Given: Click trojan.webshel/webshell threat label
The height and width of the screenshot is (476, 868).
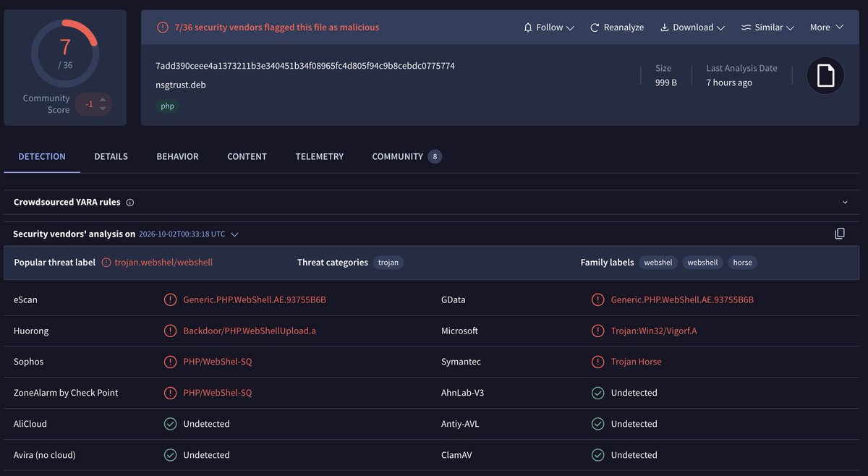Looking at the screenshot, I should pyautogui.click(x=163, y=263).
